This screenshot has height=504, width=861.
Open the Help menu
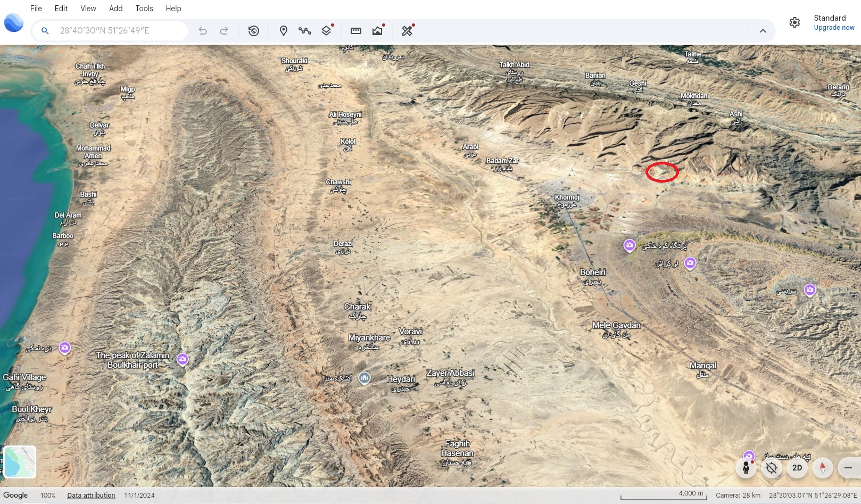click(173, 9)
